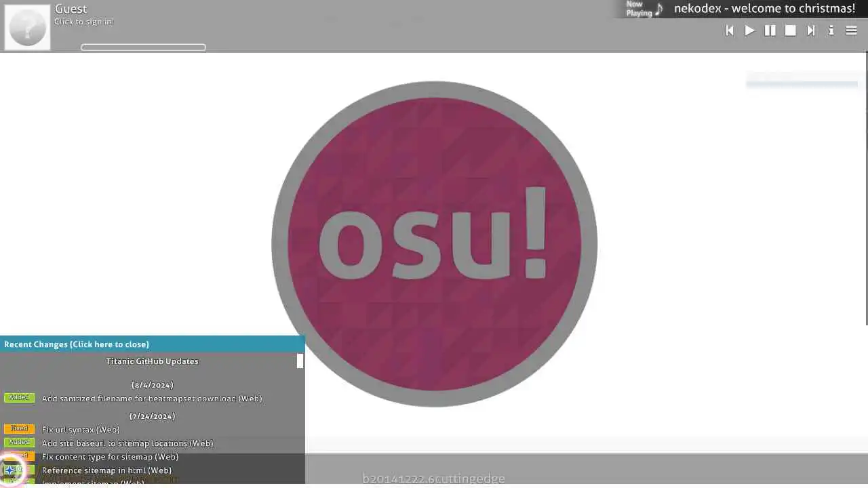Stop the music playback
The height and width of the screenshot is (488, 868).
791,30
